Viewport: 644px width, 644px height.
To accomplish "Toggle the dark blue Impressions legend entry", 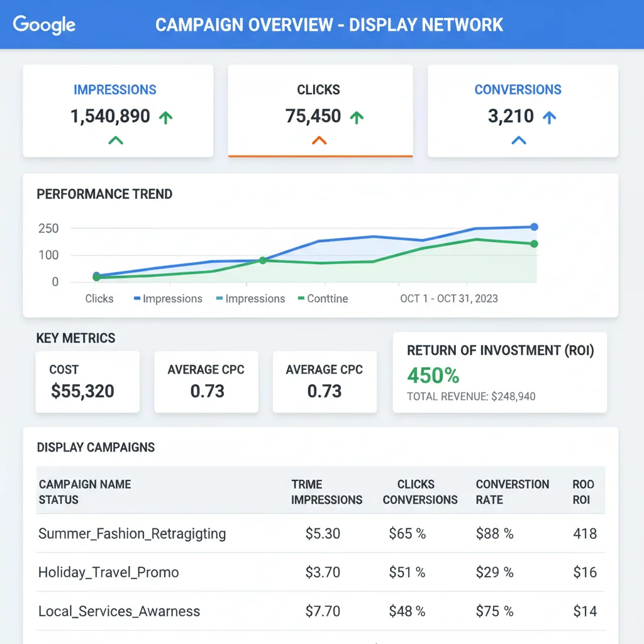I will pos(168,299).
